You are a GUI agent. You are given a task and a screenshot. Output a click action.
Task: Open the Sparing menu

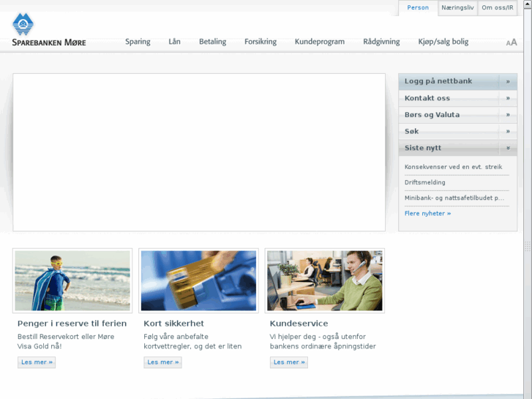[138, 42]
